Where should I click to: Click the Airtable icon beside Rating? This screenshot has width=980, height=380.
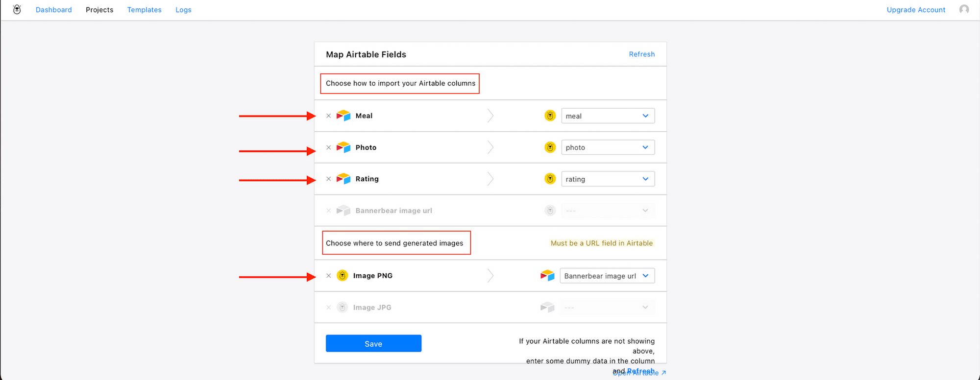point(343,179)
